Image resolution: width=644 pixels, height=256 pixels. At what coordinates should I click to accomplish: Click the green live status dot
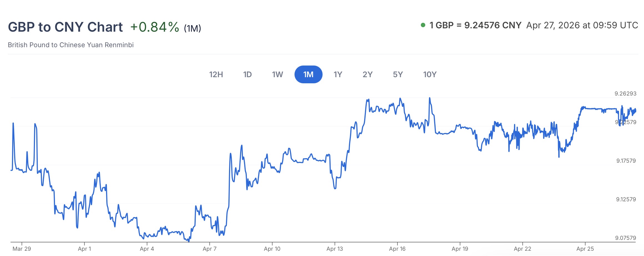pyautogui.click(x=423, y=25)
